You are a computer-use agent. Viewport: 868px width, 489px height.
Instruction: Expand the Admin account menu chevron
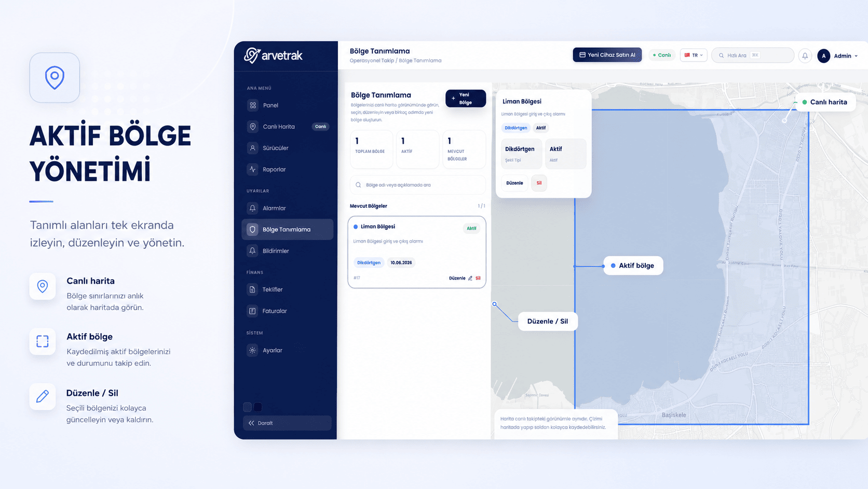(x=856, y=56)
